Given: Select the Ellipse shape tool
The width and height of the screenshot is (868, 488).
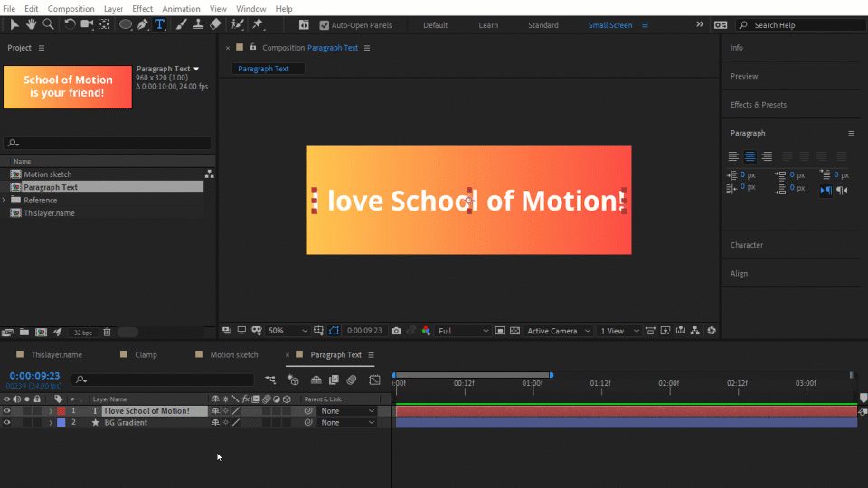Looking at the screenshot, I should coord(126,24).
